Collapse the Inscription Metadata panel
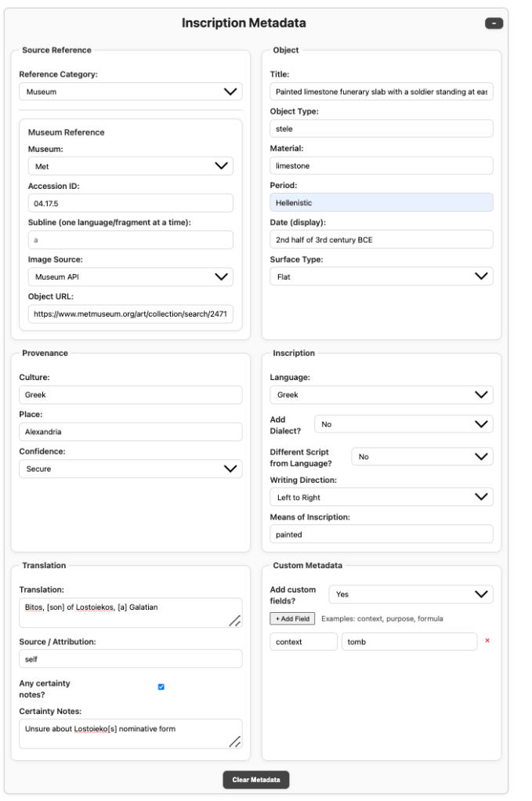The image size is (532, 801). point(494,24)
